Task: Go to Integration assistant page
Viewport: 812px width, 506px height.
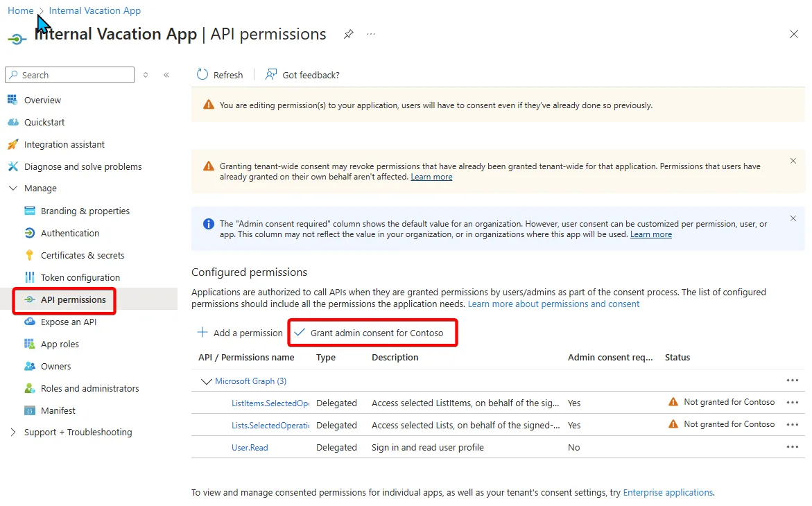Action: pyautogui.click(x=64, y=144)
